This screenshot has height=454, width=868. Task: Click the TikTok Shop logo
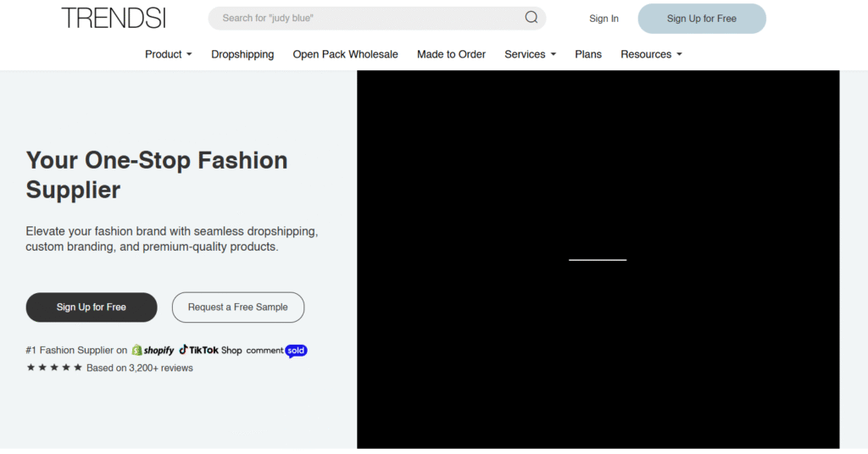[210, 350]
